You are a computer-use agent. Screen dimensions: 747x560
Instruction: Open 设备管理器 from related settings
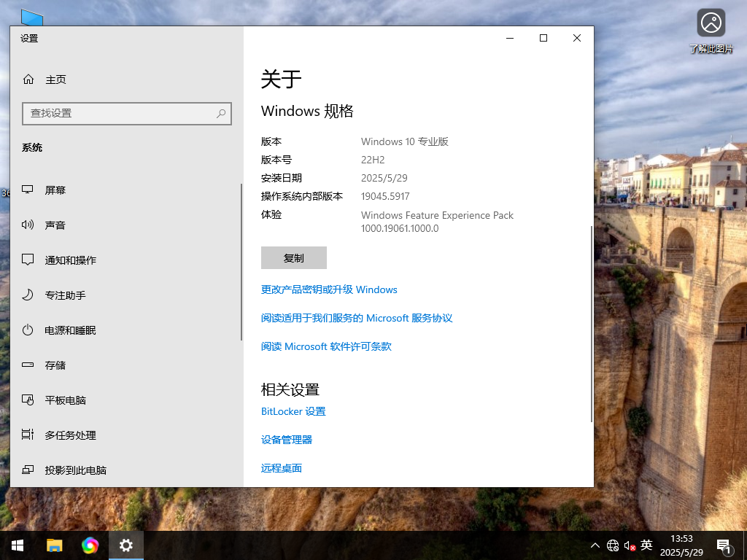[286, 439]
